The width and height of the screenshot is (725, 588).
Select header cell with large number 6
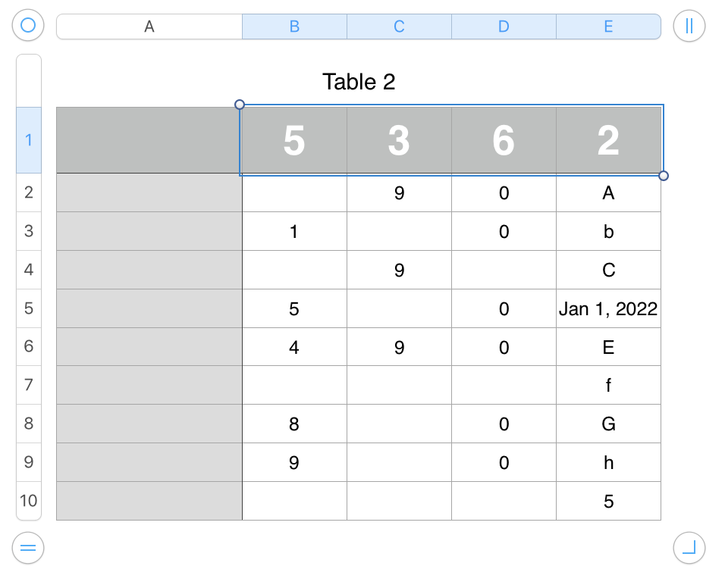pos(504,140)
